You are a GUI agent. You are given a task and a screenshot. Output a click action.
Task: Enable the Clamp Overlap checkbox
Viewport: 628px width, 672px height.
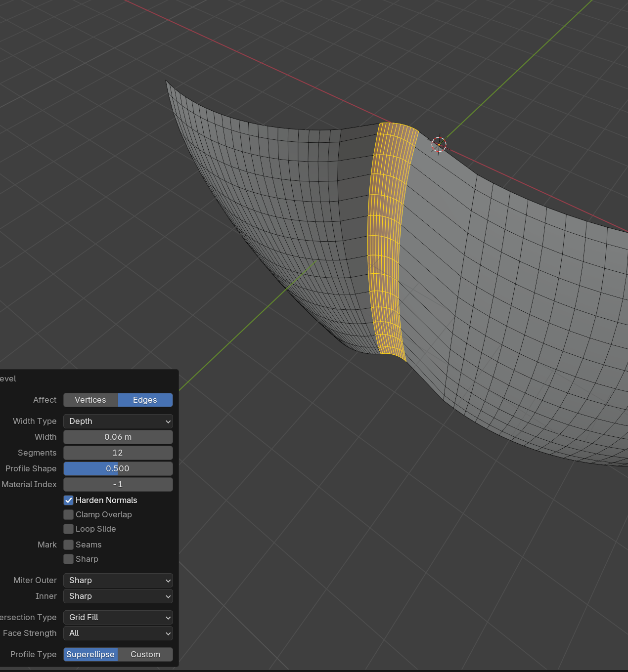click(69, 514)
